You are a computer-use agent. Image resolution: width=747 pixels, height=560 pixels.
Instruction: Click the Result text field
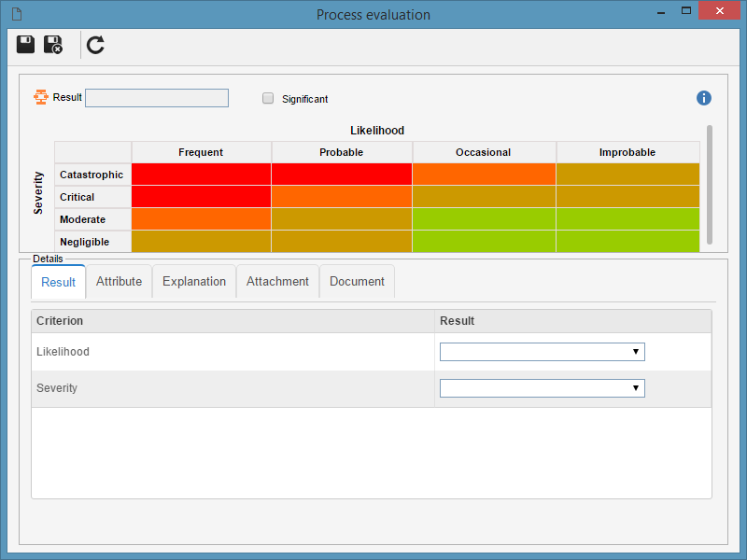click(x=157, y=98)
